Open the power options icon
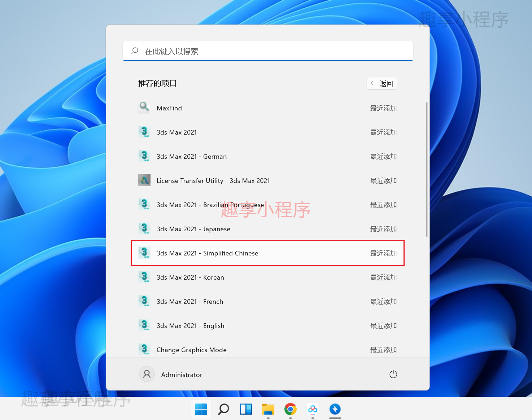Screen dimensions: 532x420 [x=393, y=375]
